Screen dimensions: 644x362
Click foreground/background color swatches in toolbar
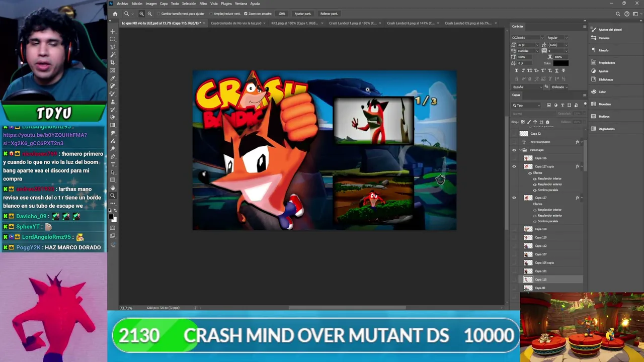113,217
